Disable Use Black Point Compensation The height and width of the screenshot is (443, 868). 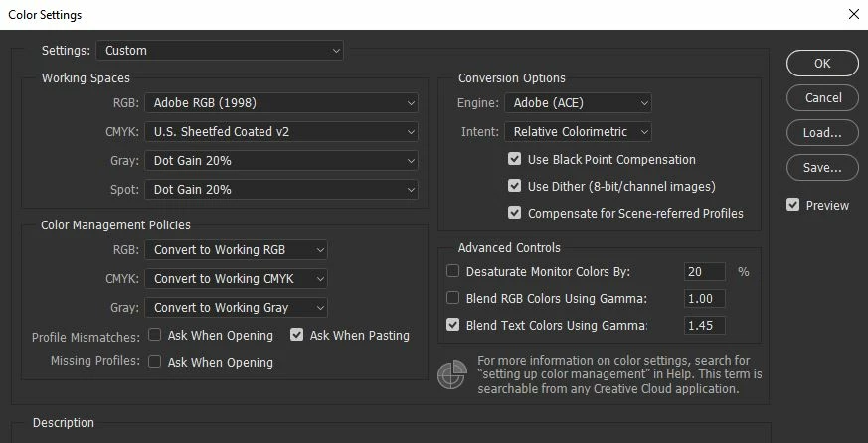point(514,159)
